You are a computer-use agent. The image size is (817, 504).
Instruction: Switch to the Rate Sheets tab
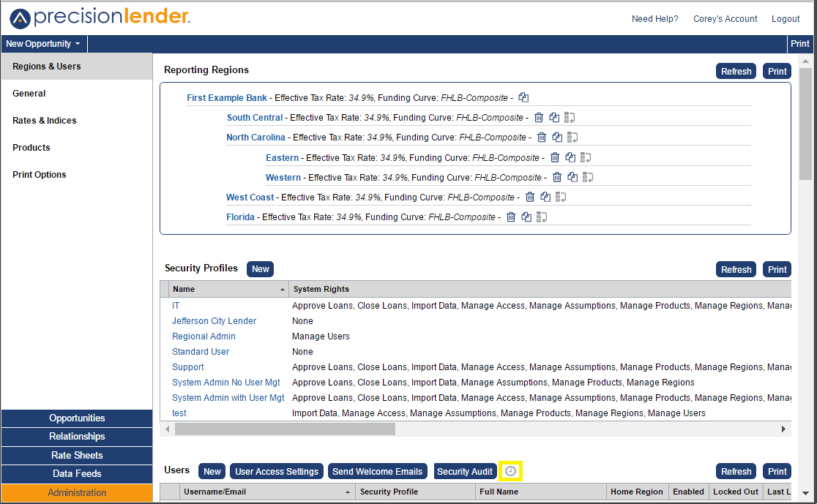coord(77,455)
